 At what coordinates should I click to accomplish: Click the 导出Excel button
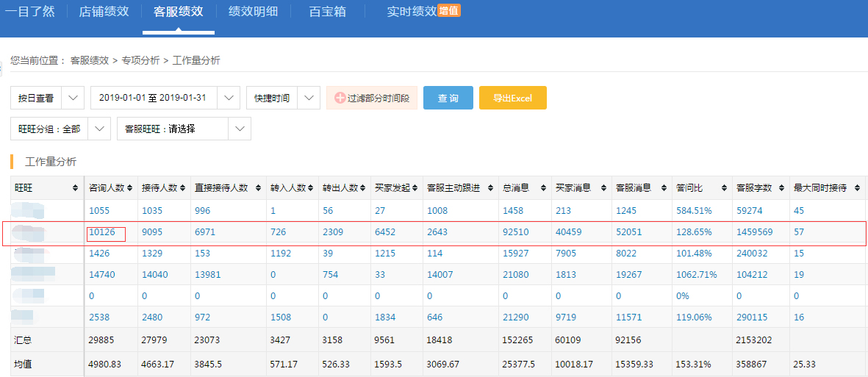(x=512, y=98)
